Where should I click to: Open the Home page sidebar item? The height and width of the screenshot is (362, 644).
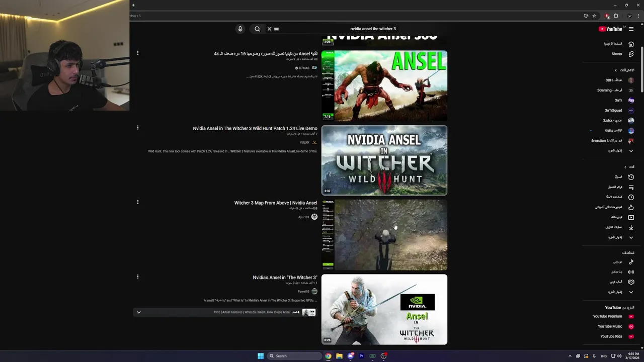click(x=619, y=44)
